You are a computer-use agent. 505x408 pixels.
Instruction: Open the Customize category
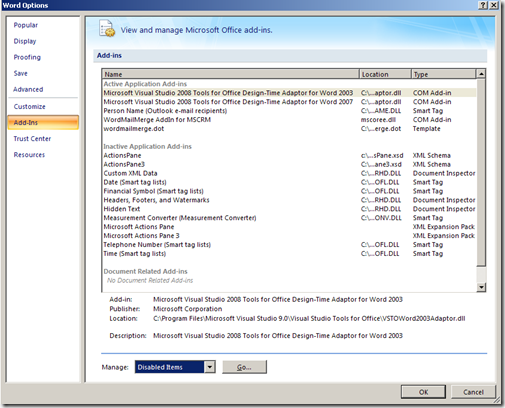coord(29,107)
